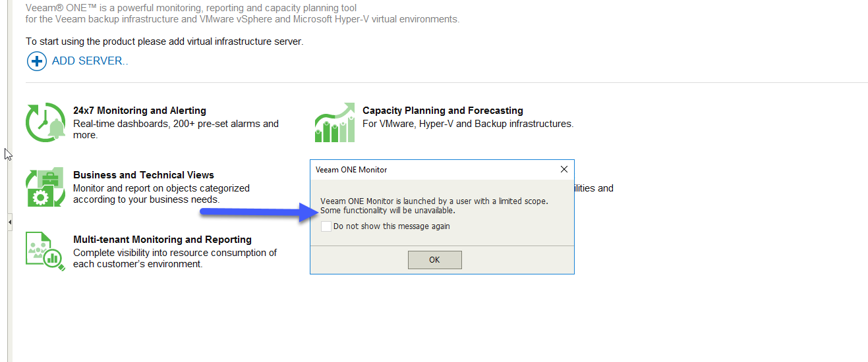
Task: Click the ADD SERVER plus icon
Action: click(x=36, y=61)
